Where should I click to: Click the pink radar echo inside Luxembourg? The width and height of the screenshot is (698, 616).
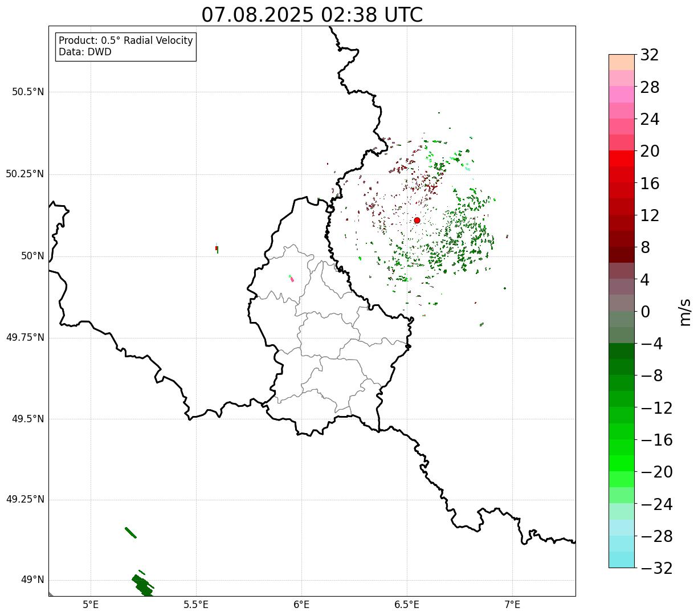[x=291, y=278]
